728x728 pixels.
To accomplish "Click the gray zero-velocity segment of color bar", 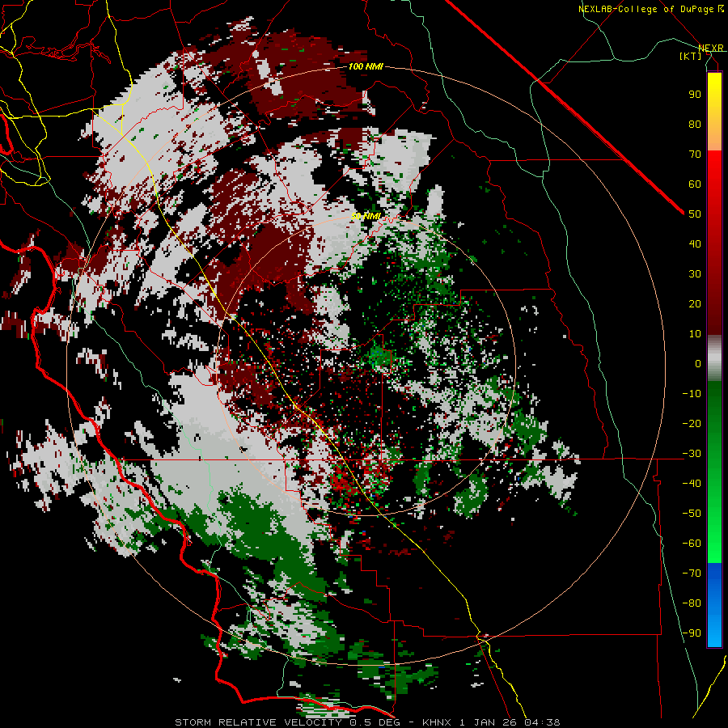I will click(714, 358).
